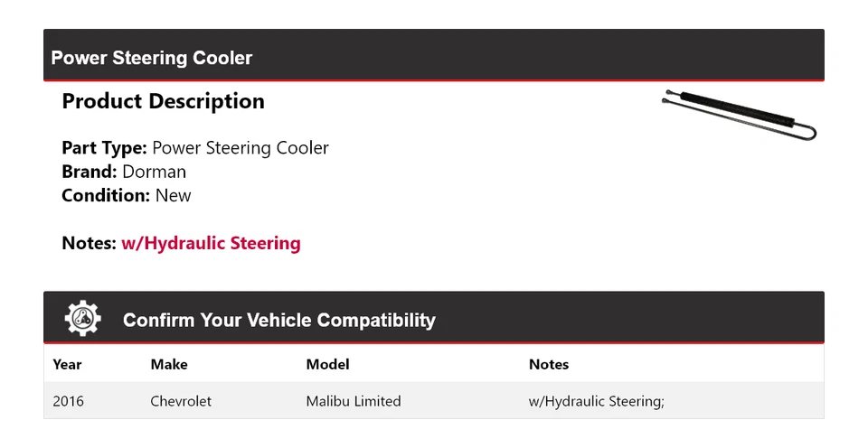This screenshot has width=868, height=448.
Task: Click the Notes column header in table
Action: tap(548, 364)
